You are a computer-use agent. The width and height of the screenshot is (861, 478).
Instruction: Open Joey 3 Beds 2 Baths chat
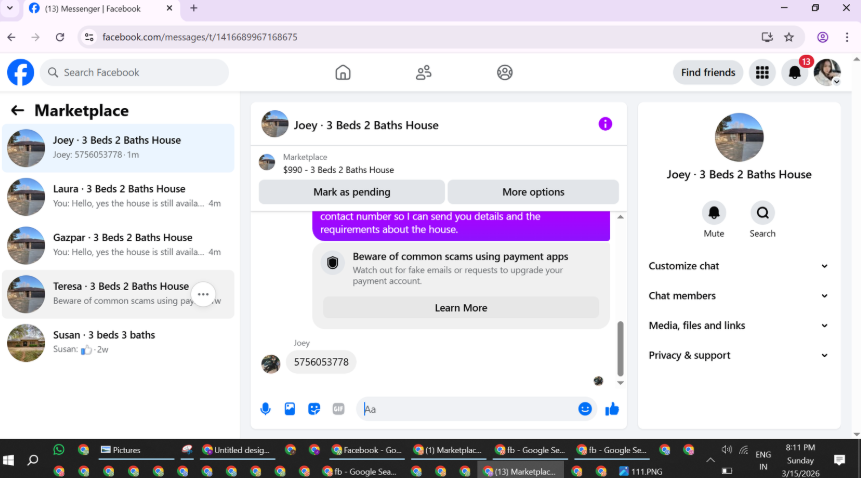click(x=118, y=148)
